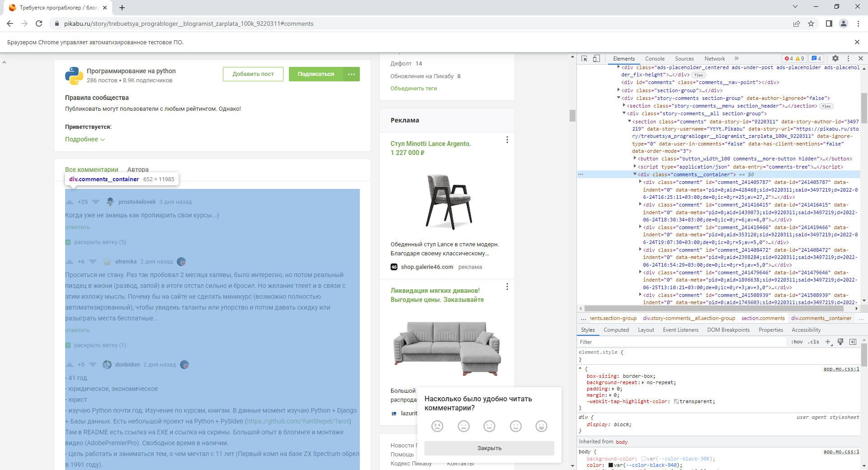
Task: Reload the page with refresh icon
Action: pyautogui.click(x=39, y=23)
